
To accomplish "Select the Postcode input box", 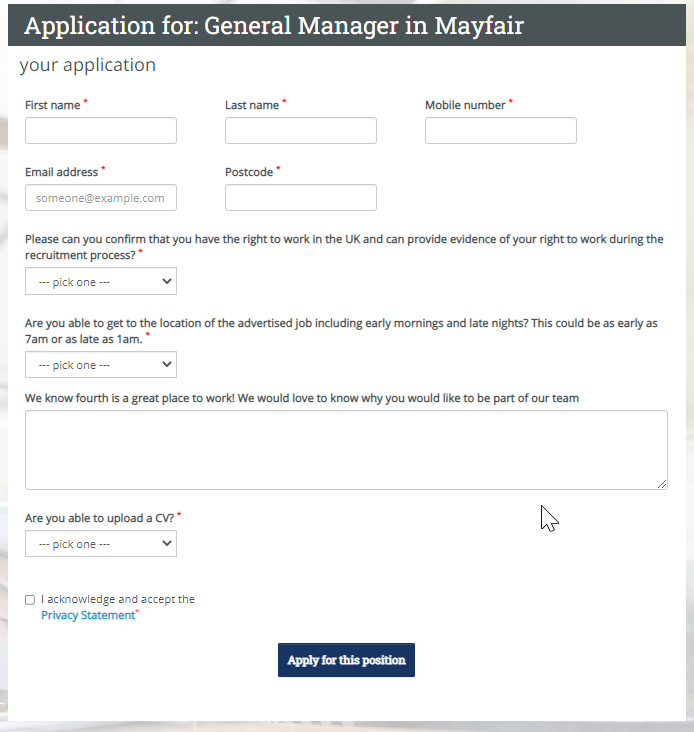I will (x=301, y=197).
